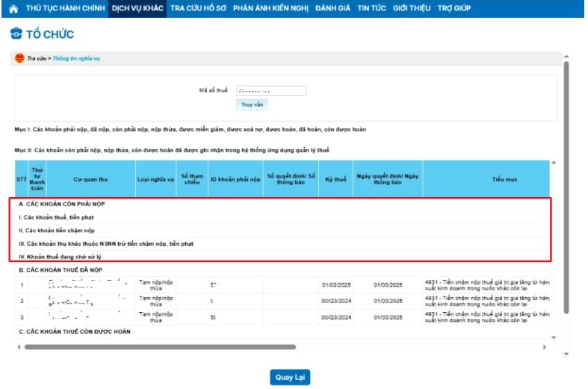Click the Tiểu mục 4931 cell in row 3
This screenshot has width=588, height=389.
tap(486, 317)
